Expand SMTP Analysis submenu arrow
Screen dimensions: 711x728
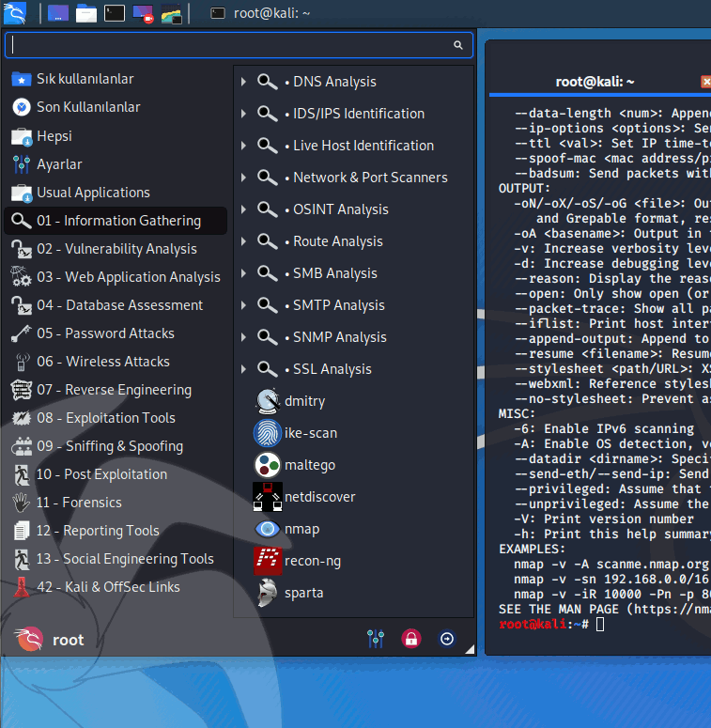click(x=243, y=305)
